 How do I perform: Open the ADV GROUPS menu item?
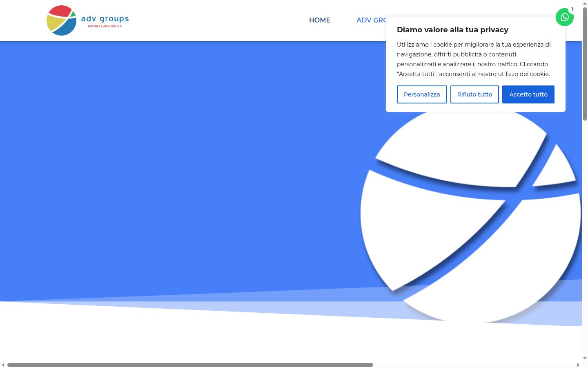point(371,20)
